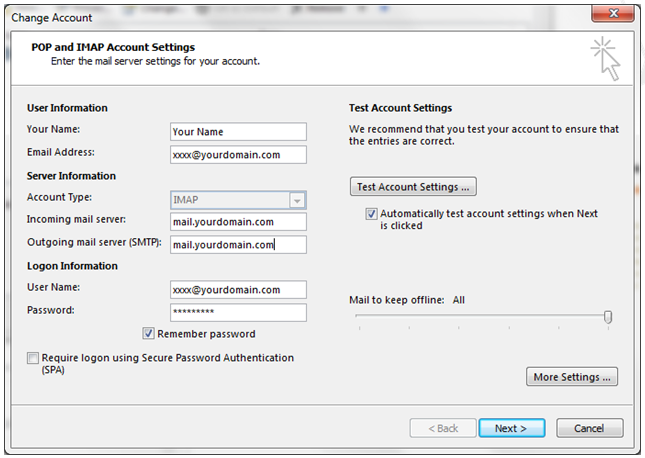Click the Change Account title bar
Image resolution: width=645 pixels, height=458 pixels.
point(300,16)
